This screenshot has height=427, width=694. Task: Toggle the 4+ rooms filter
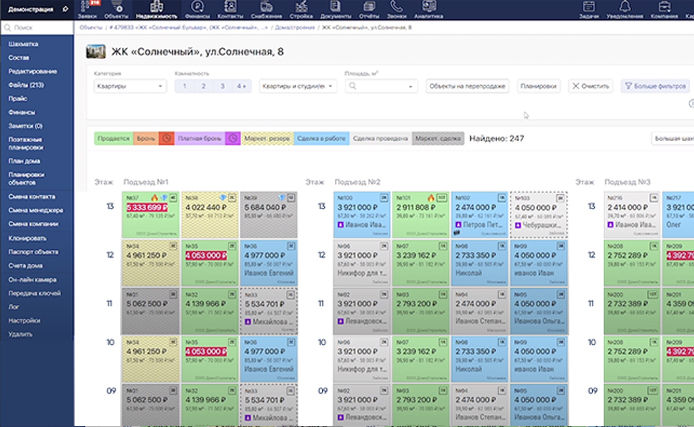[x=242, y=86]
